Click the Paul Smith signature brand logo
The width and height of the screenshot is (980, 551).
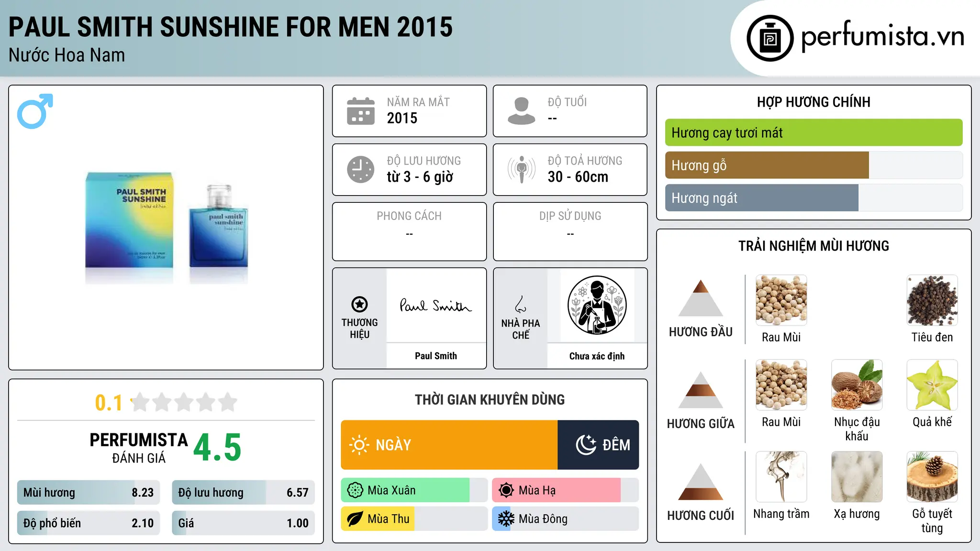pos(436,306)
